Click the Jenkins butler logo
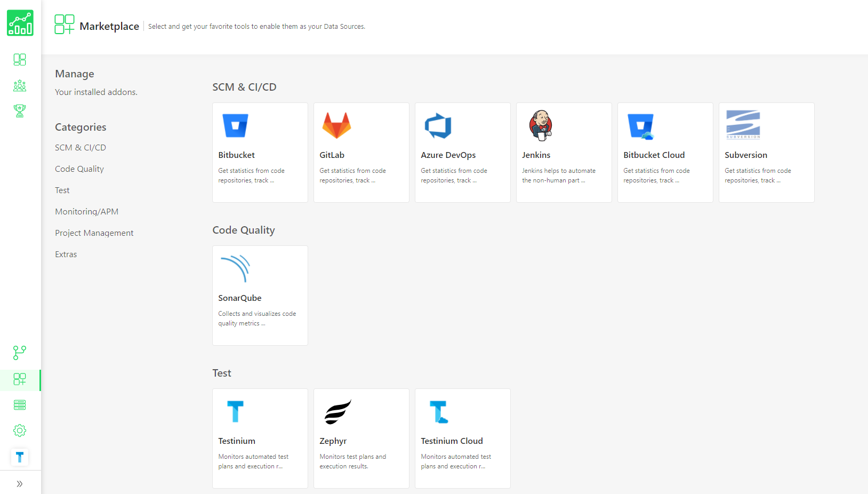 [541, 125]
